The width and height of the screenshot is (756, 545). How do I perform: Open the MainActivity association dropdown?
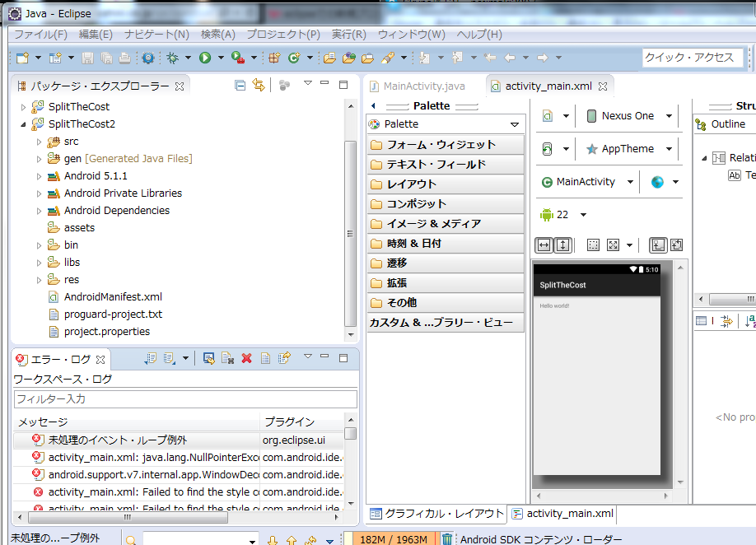[x=630, y=182]
